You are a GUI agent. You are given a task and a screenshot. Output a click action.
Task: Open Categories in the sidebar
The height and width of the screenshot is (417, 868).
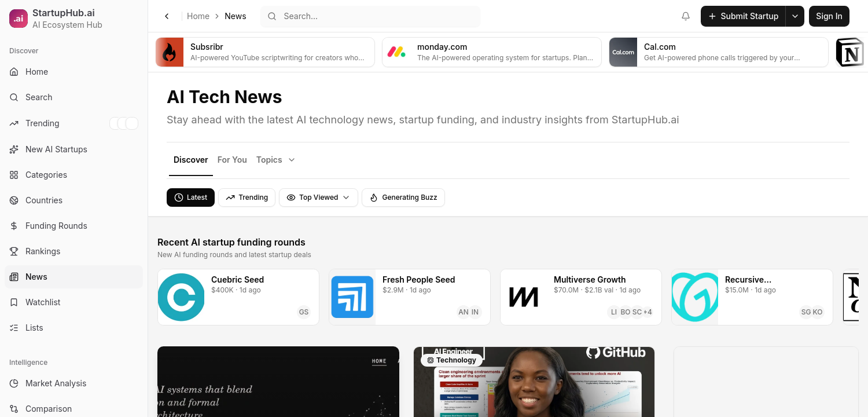(73, 175)
